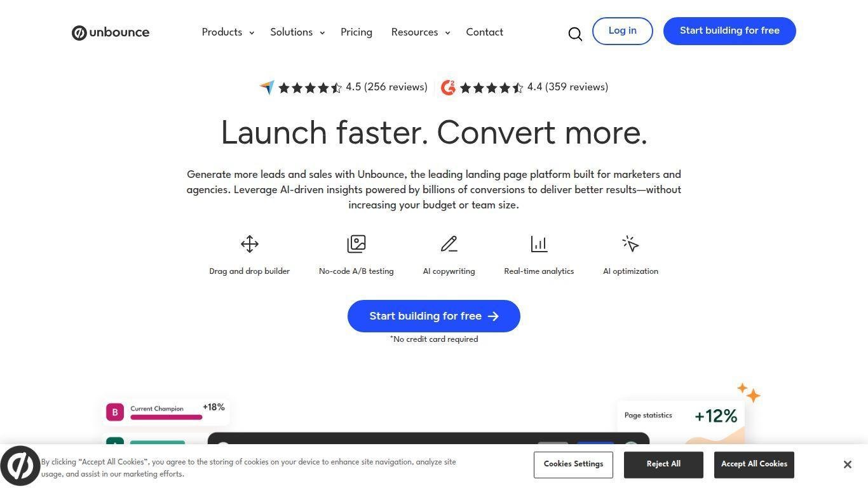The width and height of the screenshot is (868, 488).
Task: Expand the Resources dropdown menu
Action: 421,32
